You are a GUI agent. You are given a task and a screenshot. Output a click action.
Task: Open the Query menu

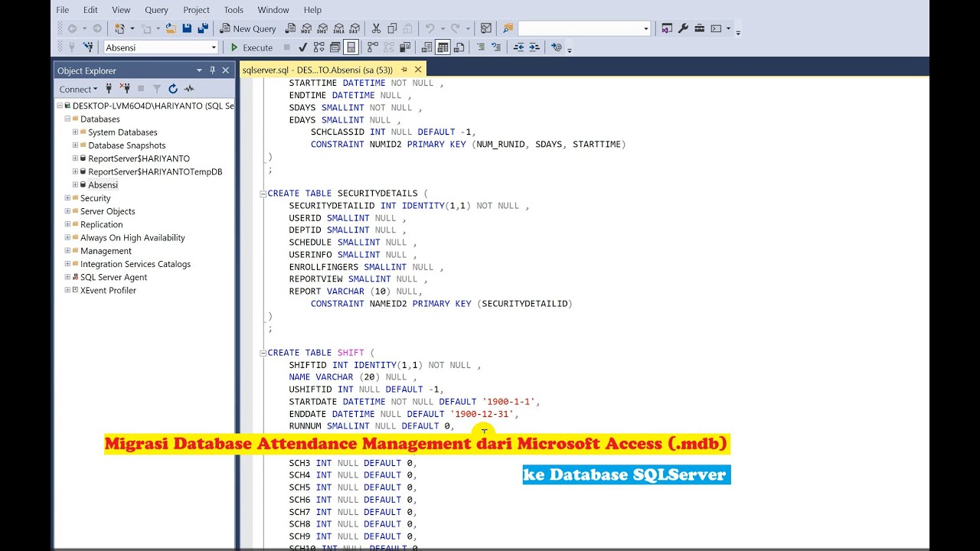click(x=156, y=10)
